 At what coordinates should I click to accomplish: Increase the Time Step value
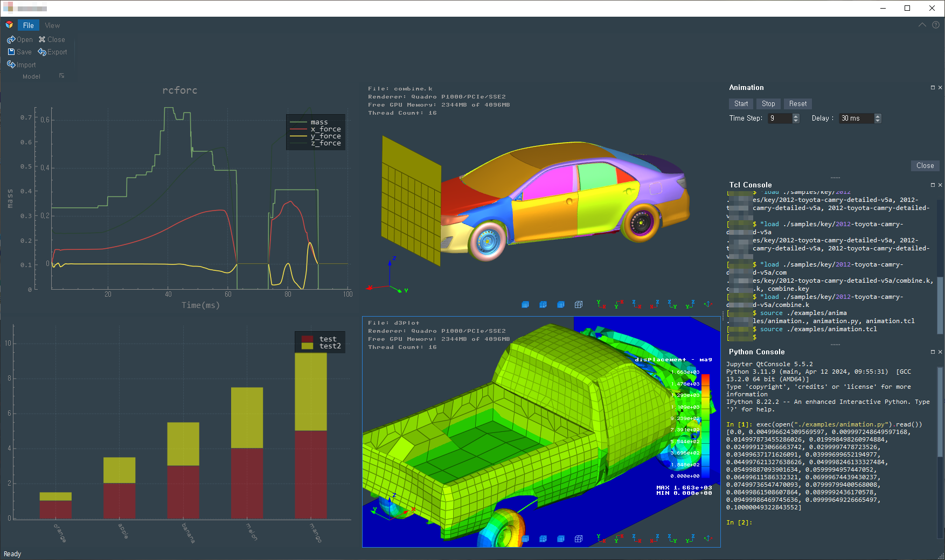(796, 116)
